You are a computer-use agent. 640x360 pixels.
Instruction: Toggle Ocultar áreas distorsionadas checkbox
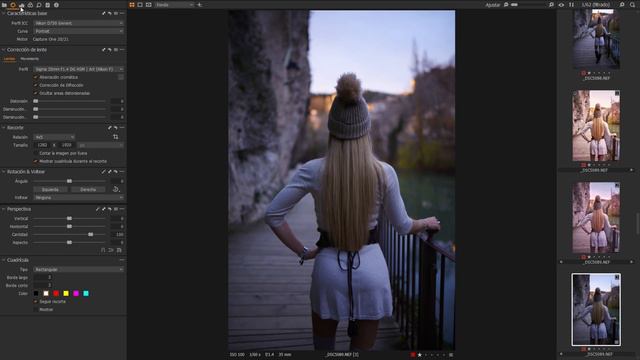(36, 93)
